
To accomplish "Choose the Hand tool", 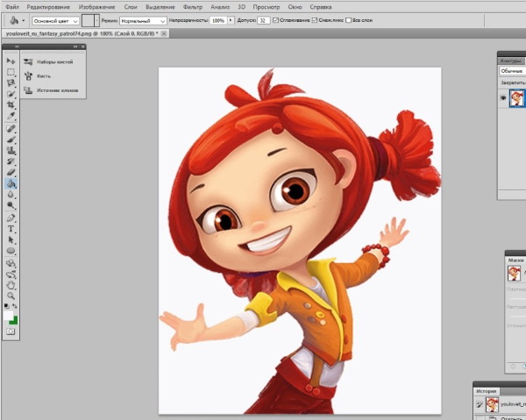I will pos(11,285).
